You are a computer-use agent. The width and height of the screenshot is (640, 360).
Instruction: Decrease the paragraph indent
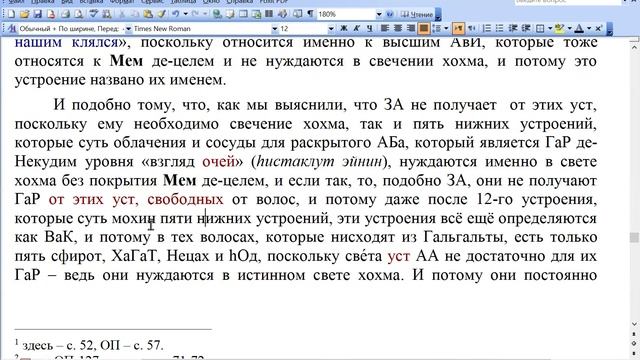(x=513, y=28)
